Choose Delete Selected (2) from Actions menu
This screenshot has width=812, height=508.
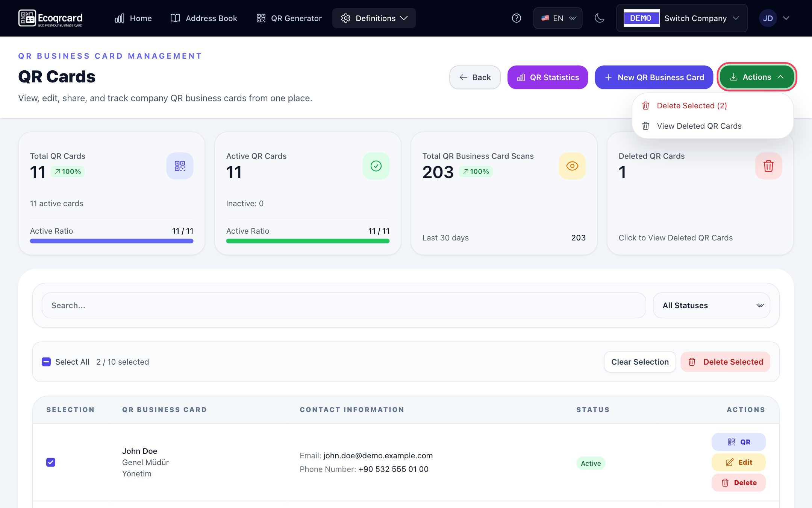tap(713, 106)
